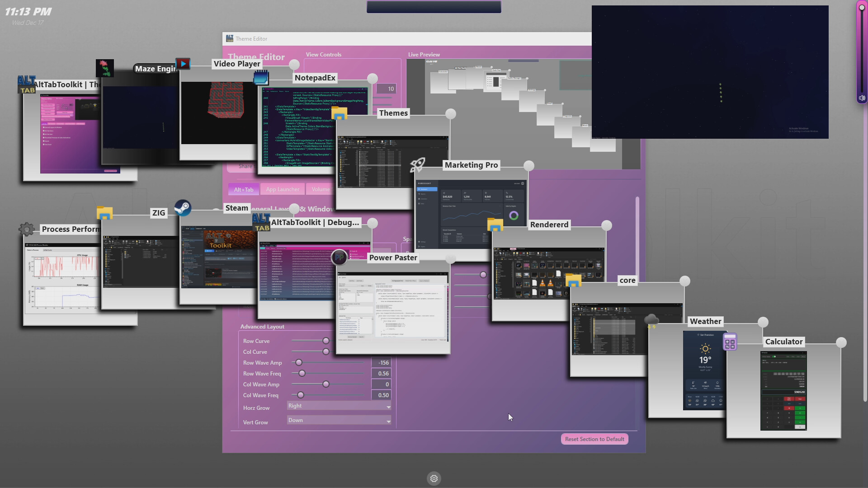This screenshot has width=868, height=488.
Task: Click the Video Player play icon
Action: [x=183, y=64]
